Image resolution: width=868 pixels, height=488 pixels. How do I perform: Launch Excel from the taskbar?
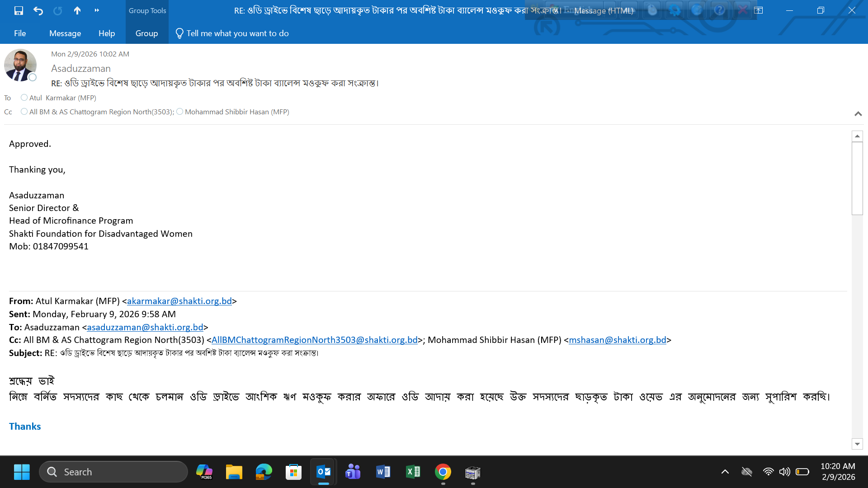pos(413,472)
